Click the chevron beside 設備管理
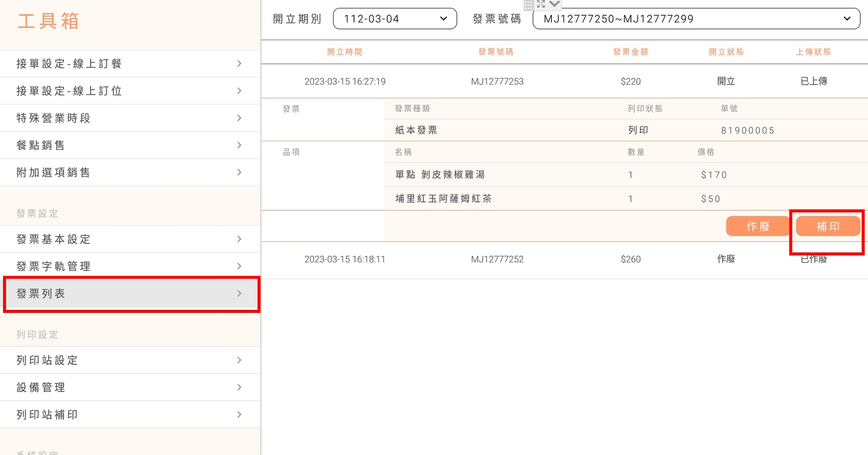Viewport: 868px width, 455px height. pos(239,387)
